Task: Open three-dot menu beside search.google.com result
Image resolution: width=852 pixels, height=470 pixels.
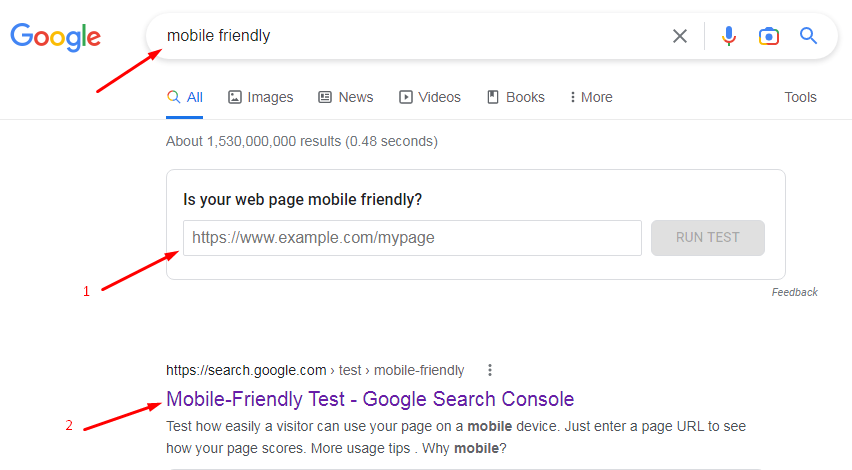Action: click(x=490, y=370)
